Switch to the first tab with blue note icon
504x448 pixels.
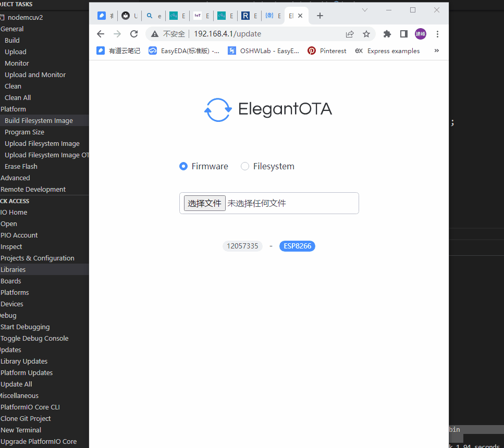click(x=102, y=16)
